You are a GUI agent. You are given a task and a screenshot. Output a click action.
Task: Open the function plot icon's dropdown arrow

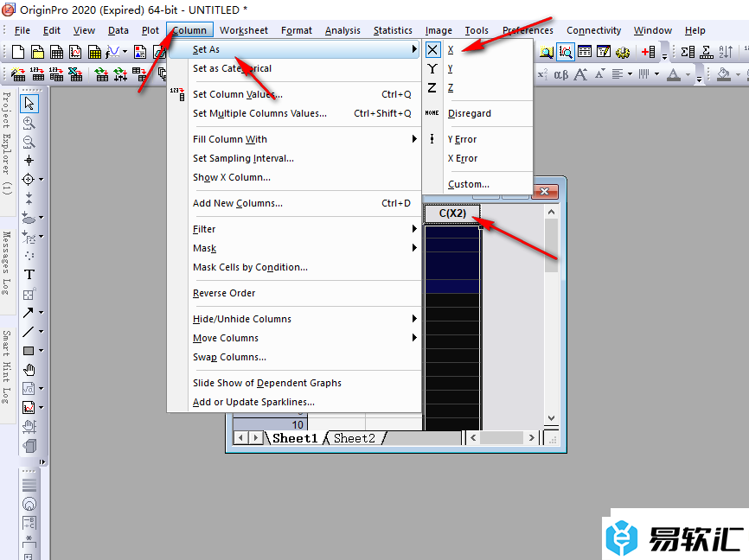pyautogui.click(x=125, y=52)
